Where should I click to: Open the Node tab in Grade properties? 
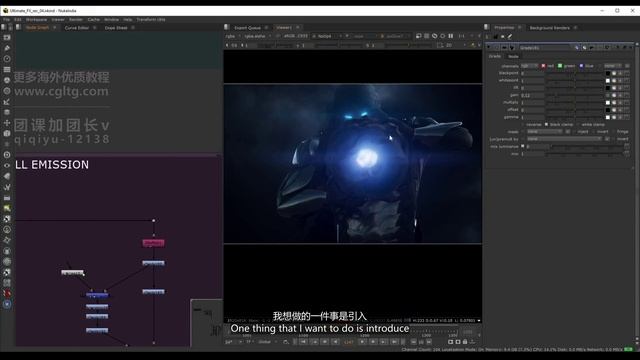click(513, 56)
